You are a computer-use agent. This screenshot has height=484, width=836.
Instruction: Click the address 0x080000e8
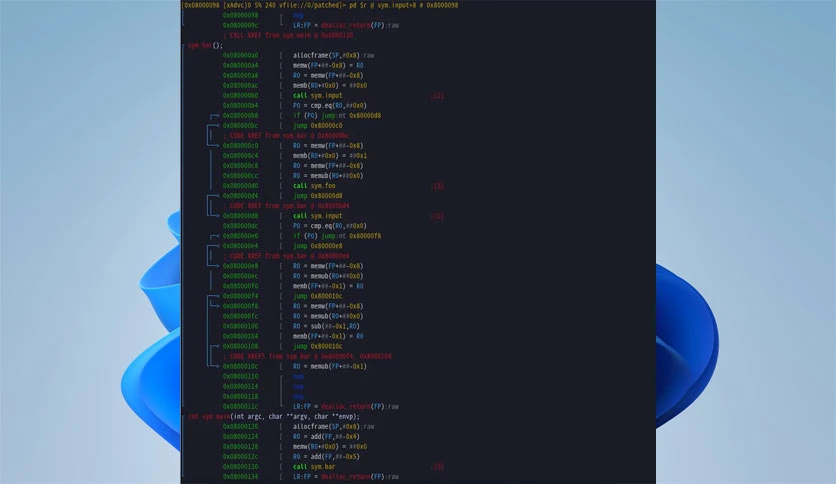[240, 266]
